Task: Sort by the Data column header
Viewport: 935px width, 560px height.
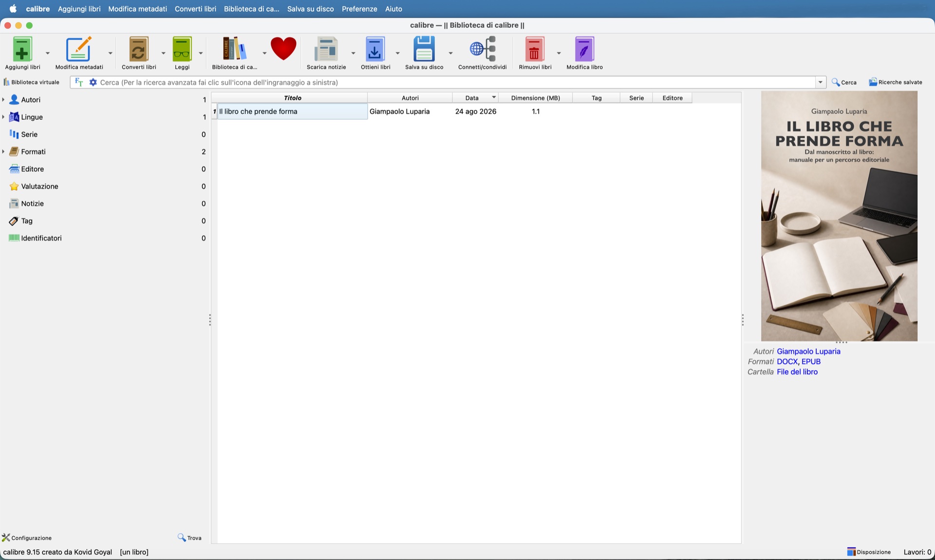Action: point(475,98)
